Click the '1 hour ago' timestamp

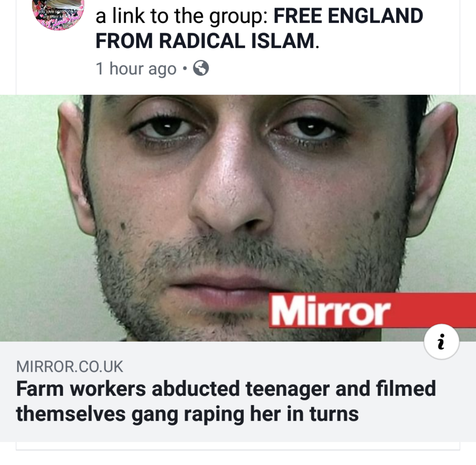pos(136,69)
